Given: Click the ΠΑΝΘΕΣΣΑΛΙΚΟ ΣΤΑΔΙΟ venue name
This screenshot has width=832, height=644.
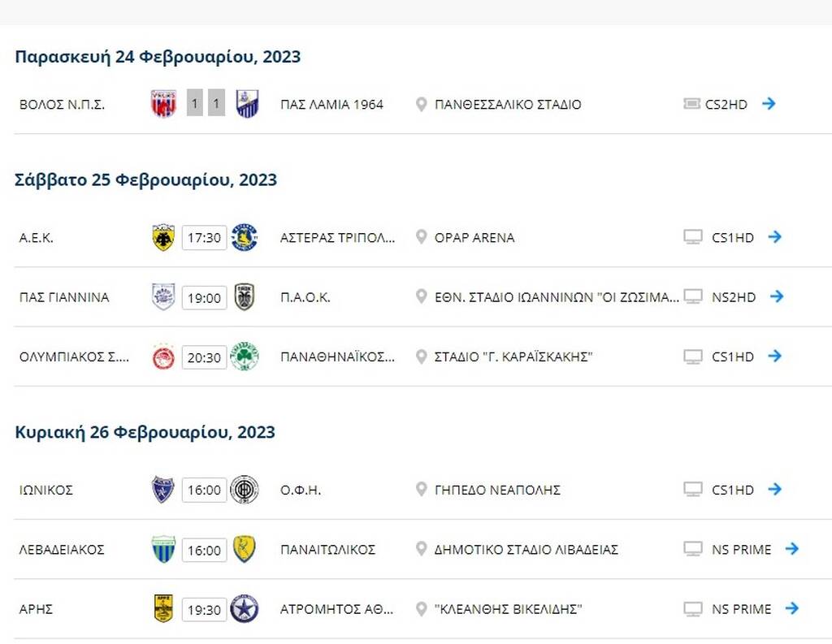Looking at the screenshot, I should [508, 104].
